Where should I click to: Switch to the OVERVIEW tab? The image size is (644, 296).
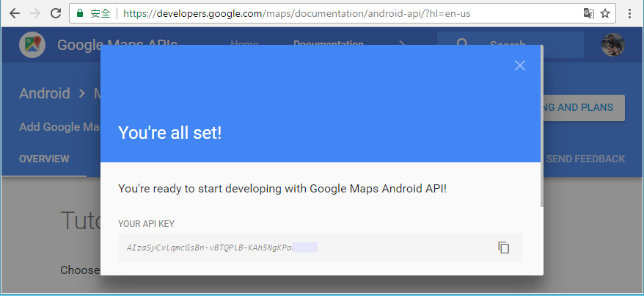click(x=44, y=159)
